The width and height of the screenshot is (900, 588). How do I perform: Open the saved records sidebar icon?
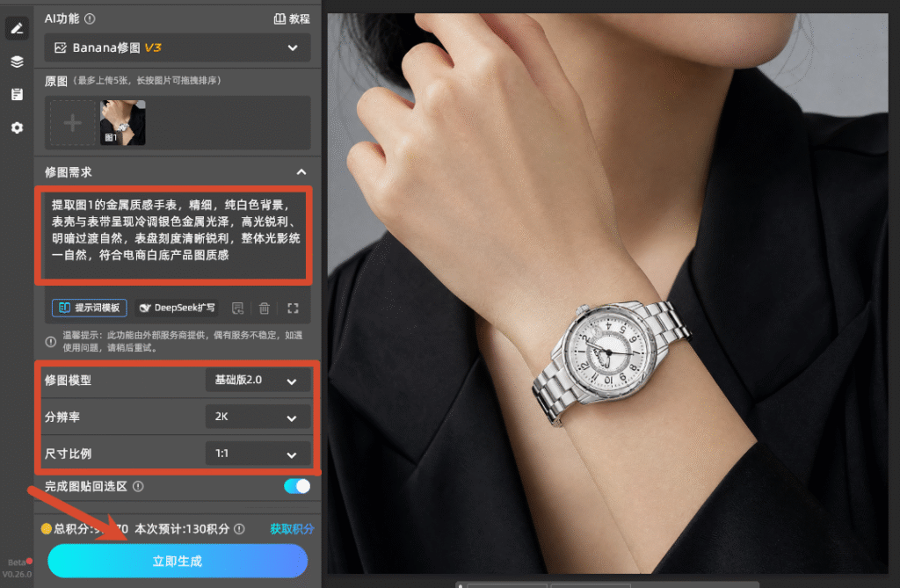coord(17,94)
